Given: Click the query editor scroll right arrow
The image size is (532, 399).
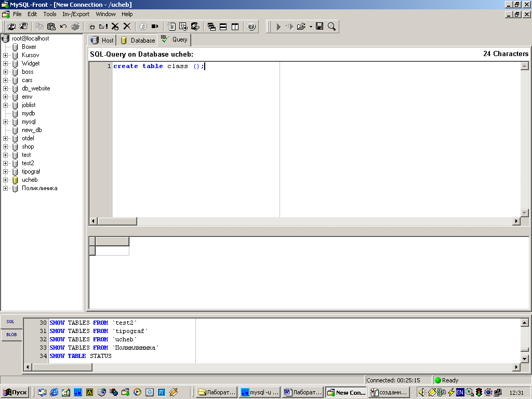Looking at the screenshot, I should point(516,221).
